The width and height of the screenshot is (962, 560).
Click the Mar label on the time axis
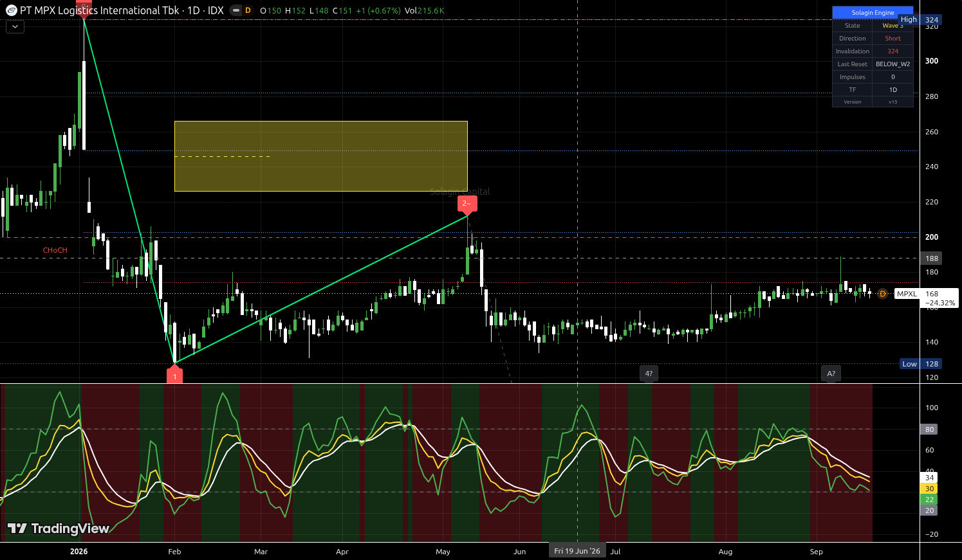coord(261,552)
